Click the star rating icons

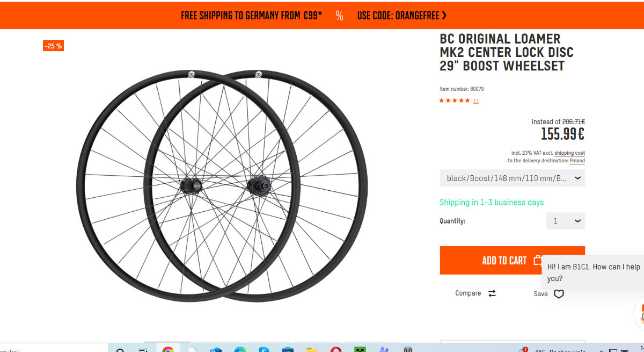click(x=455, y=100)
